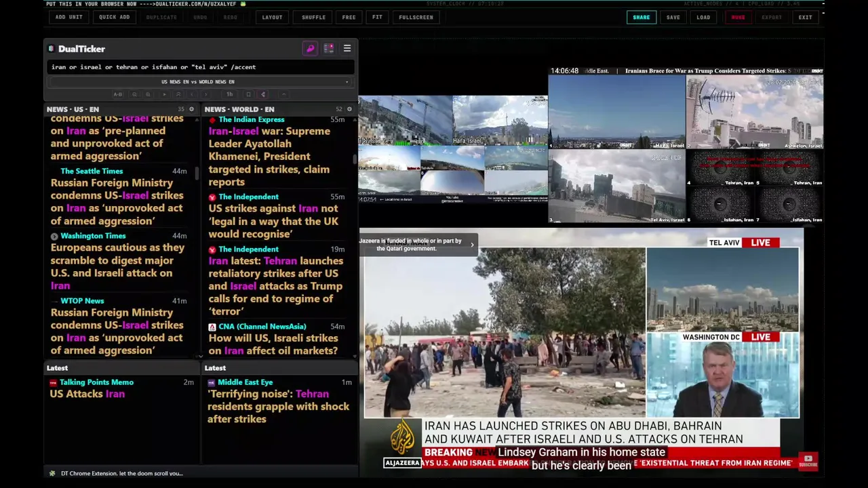Click the DualTicker logo icon
The width and height of the screenshot is (868, 488).
51,49
